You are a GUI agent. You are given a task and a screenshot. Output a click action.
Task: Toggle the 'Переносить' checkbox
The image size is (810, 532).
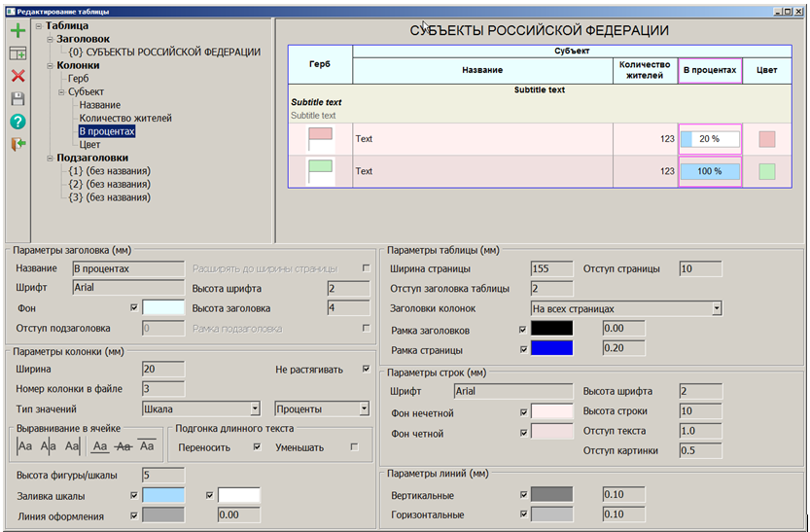[x=257, y=447]
